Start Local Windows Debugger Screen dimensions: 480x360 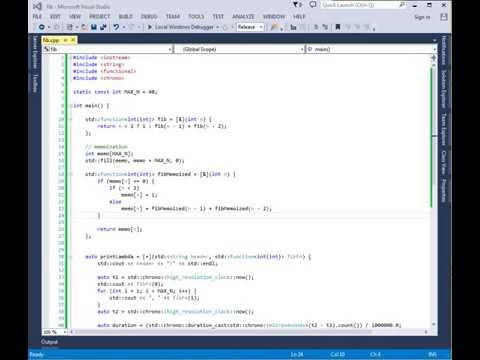point(180,27)
